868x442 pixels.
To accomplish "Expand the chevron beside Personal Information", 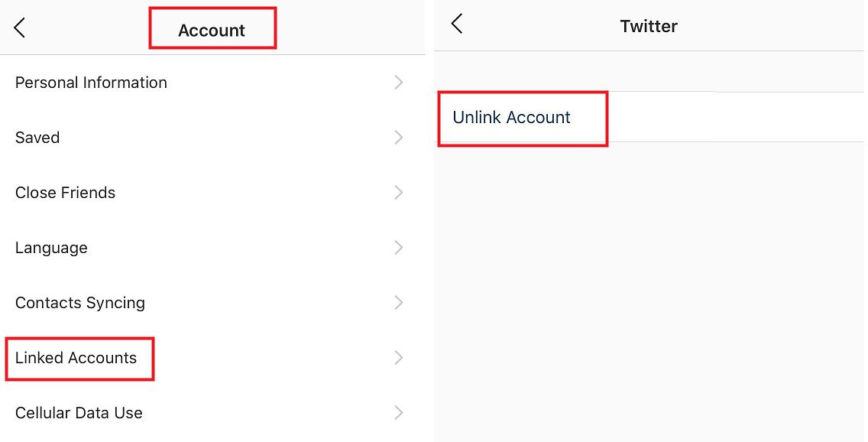I will (398, 83).
